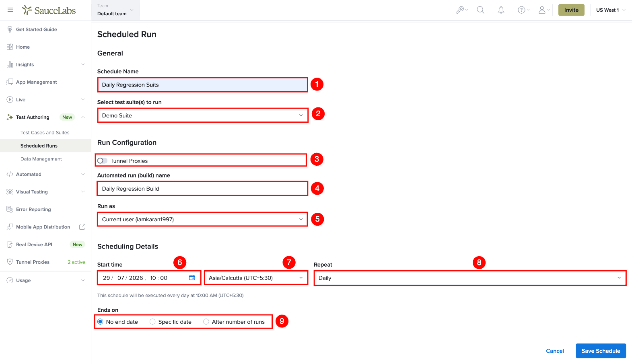Change the Asia/Calcutta timezone dropdown
Viewport: 632px width, 364px height.
(x=256, y=278)
